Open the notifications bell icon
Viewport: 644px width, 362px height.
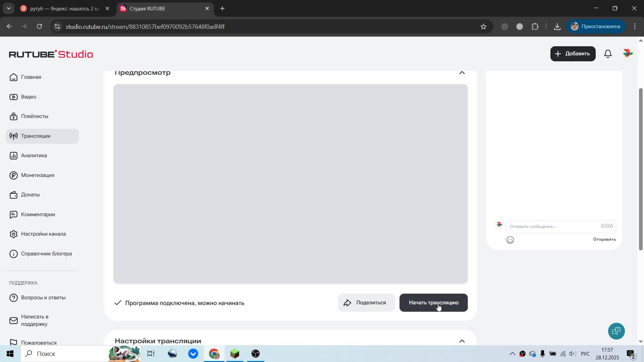[608, 54]
